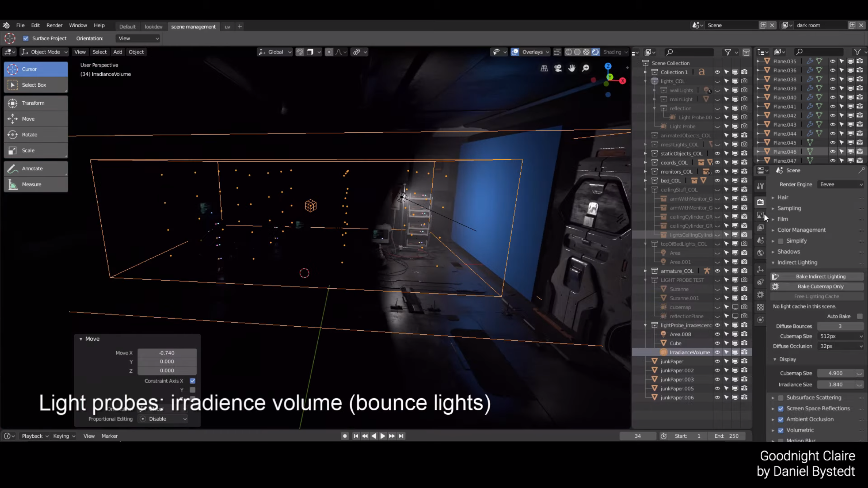Image resolution: width=868 pixels, height=488 pixels.
Task: Enable the Auto Bake checkbox
Action: coord(860,316)
